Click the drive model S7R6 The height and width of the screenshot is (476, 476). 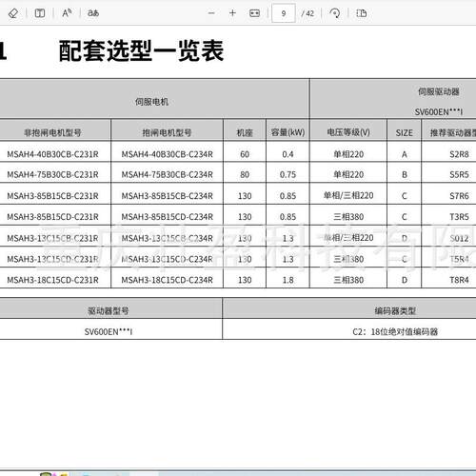click(459, 196)
